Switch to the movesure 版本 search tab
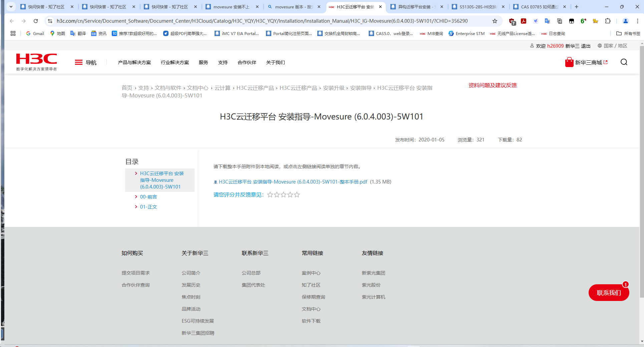This screenshot has height=347, width=644. point(294,7)
